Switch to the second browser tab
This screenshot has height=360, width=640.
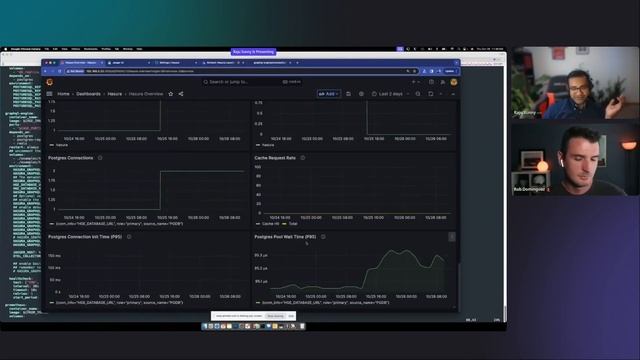pyautogui.click(x=129, y=63)
